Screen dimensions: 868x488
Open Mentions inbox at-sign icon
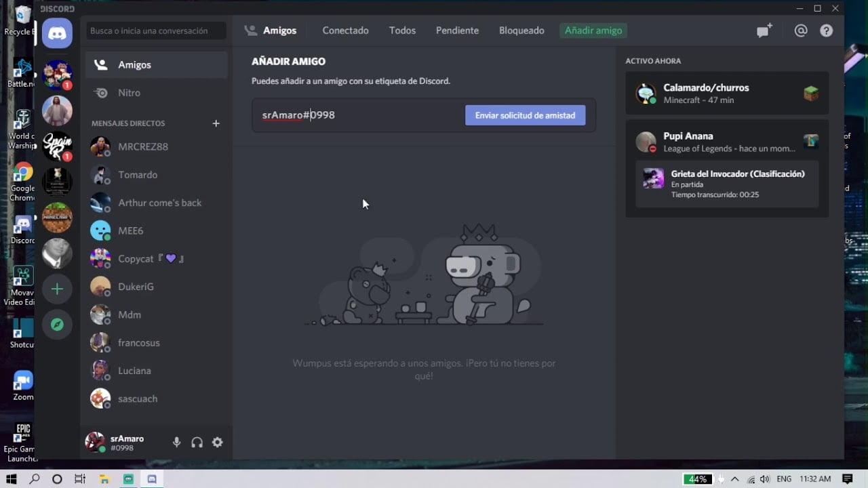coord(801,30)
